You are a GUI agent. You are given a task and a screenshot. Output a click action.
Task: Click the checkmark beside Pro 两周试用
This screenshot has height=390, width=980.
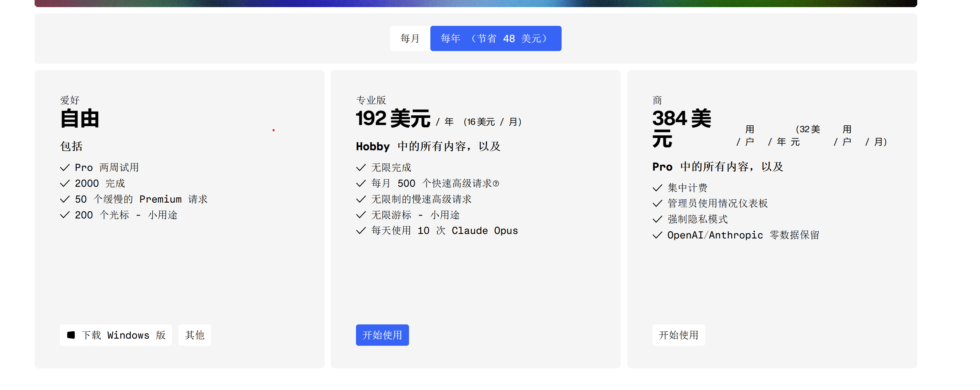coord(65,168)
